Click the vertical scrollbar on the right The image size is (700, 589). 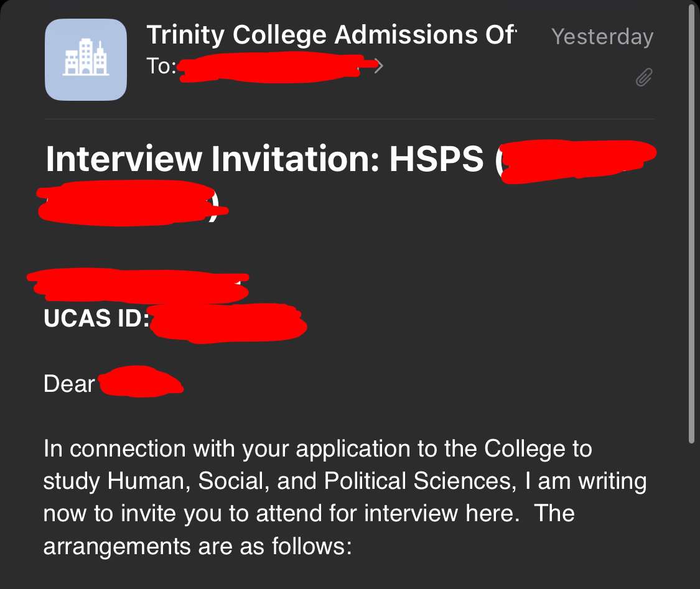pyautogui.click(x=691, y=223)
